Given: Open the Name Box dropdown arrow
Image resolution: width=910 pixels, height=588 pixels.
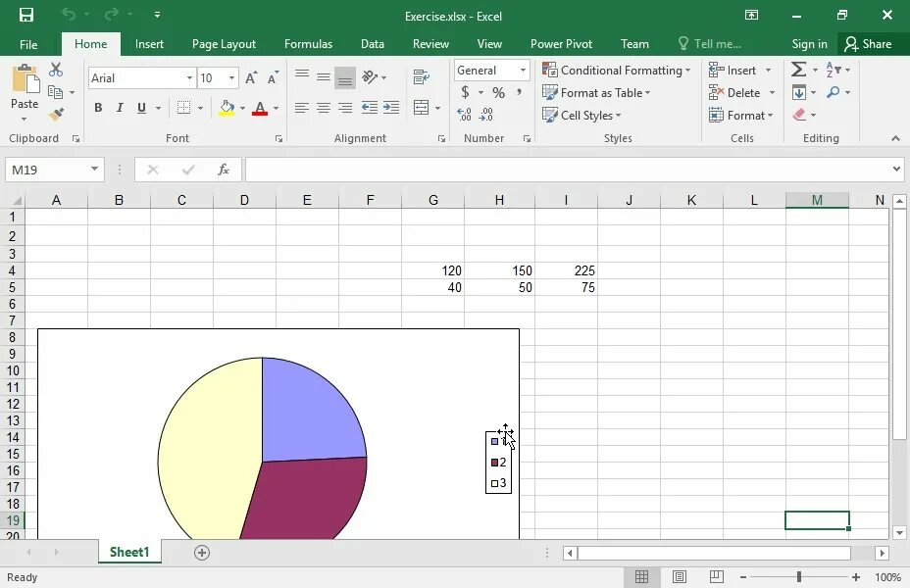Looking at the screenshot, I should 94,170.
